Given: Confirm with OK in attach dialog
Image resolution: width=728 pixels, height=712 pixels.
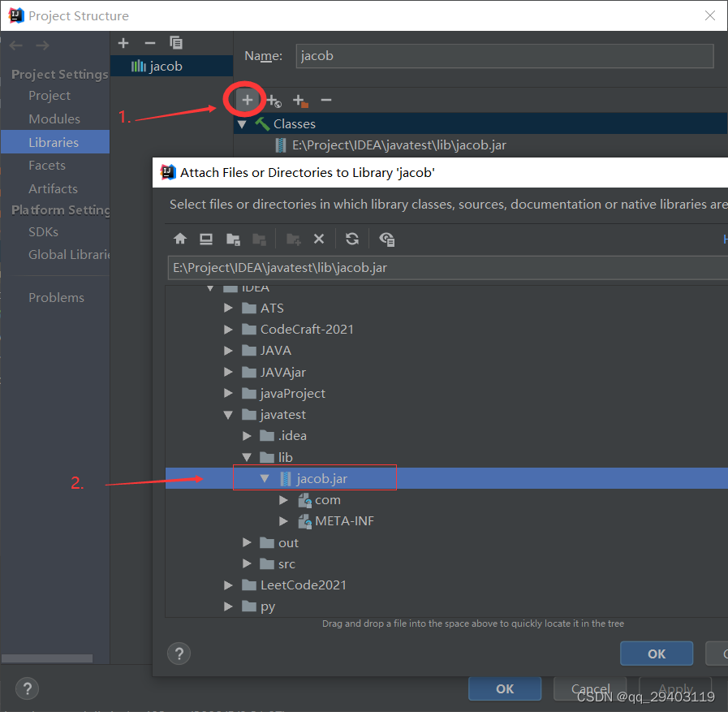Looking at the screenshot, I should coord(656,653).
